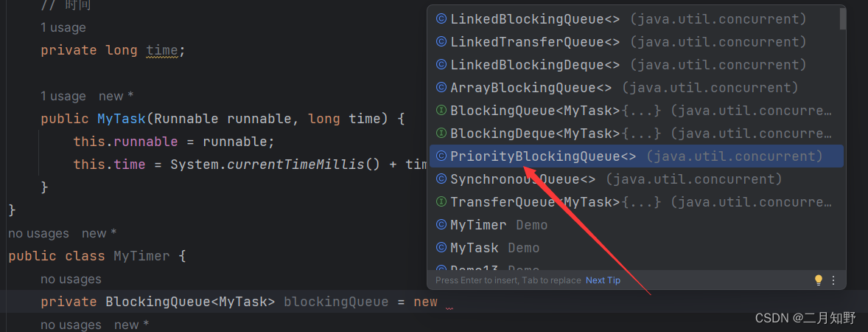
Task: Choose MyTask Demo completion entry
Action: click(475, 248)
